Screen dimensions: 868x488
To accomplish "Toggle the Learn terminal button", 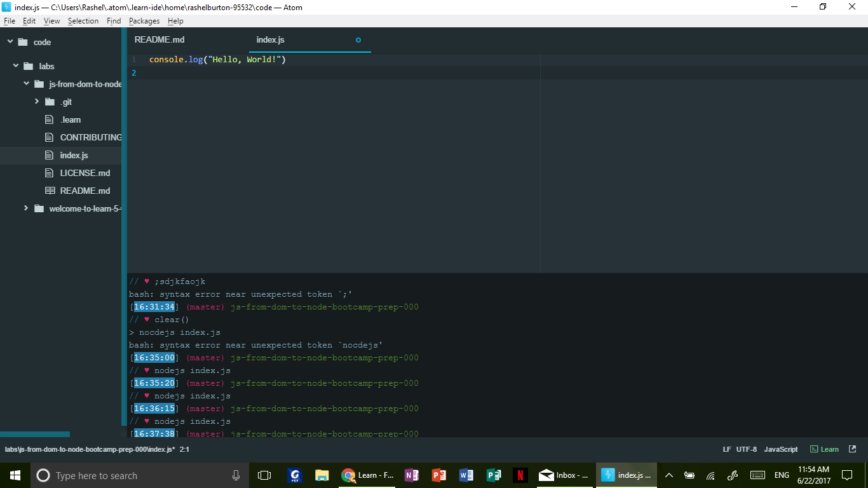I will click(824, 449).
